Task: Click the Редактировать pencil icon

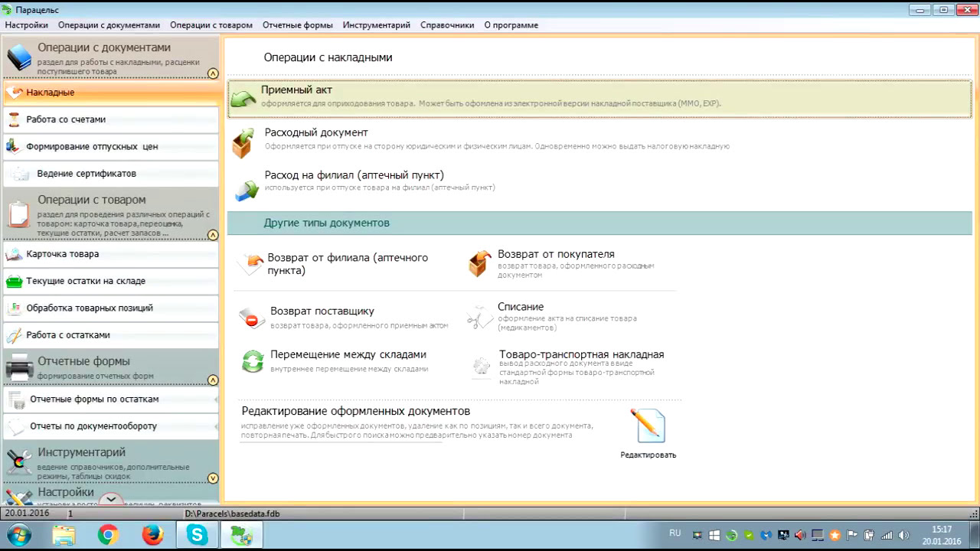Action: coord(648,425)
